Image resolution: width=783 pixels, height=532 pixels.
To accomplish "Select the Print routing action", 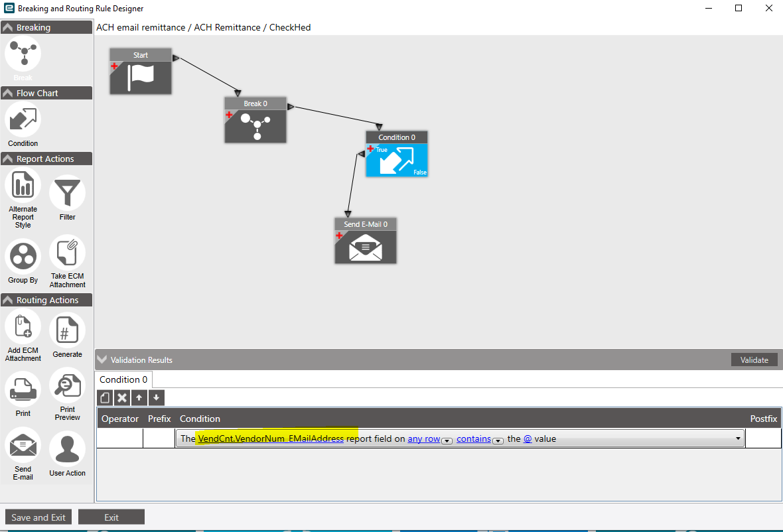I will point(23,389).
